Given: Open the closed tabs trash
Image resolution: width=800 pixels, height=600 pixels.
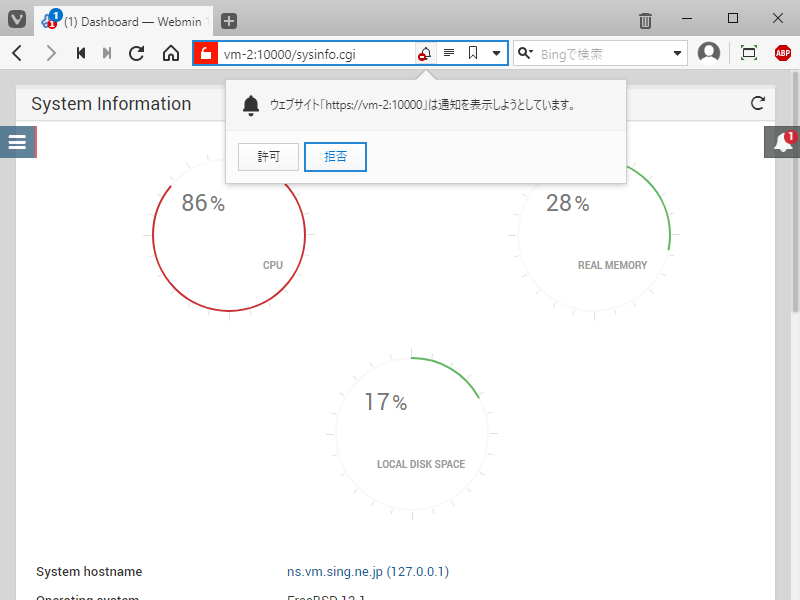Looking at the screenshot, I should click(645, 20).
